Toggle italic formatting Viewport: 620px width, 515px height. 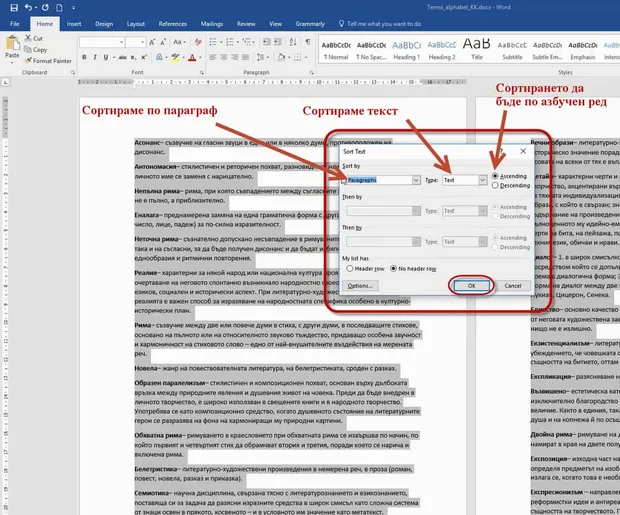(95, 57)
